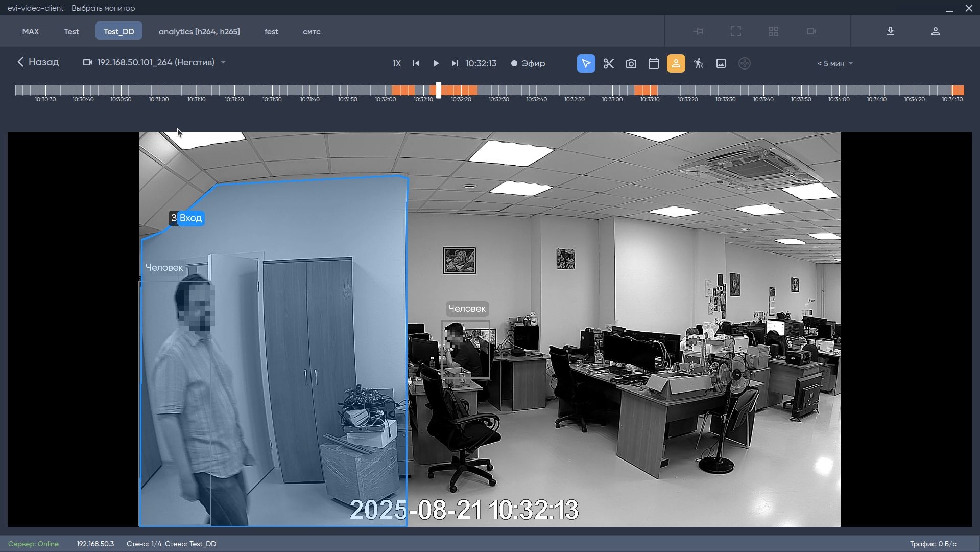Activate the cursor selection tool
The width and height of the screenshot is (980, 552).
[586, 63]
